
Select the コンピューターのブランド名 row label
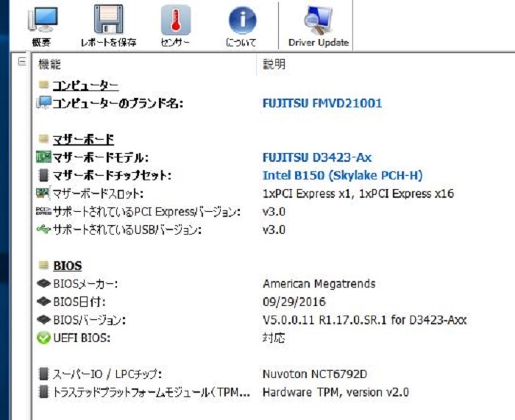pyautogui.click(x=118, y=104)
